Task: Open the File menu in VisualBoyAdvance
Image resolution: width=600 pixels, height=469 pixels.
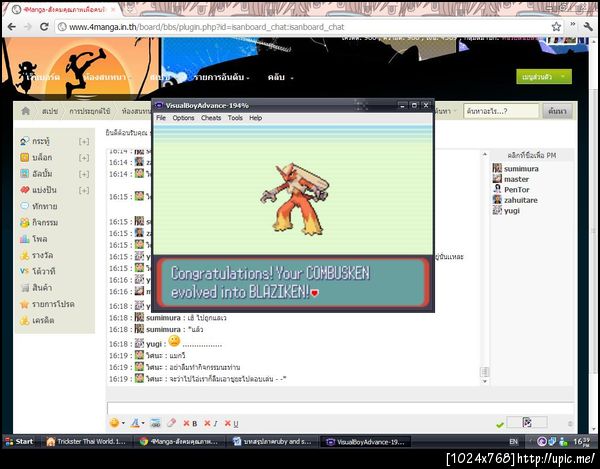Action: [x=161, y=118]
